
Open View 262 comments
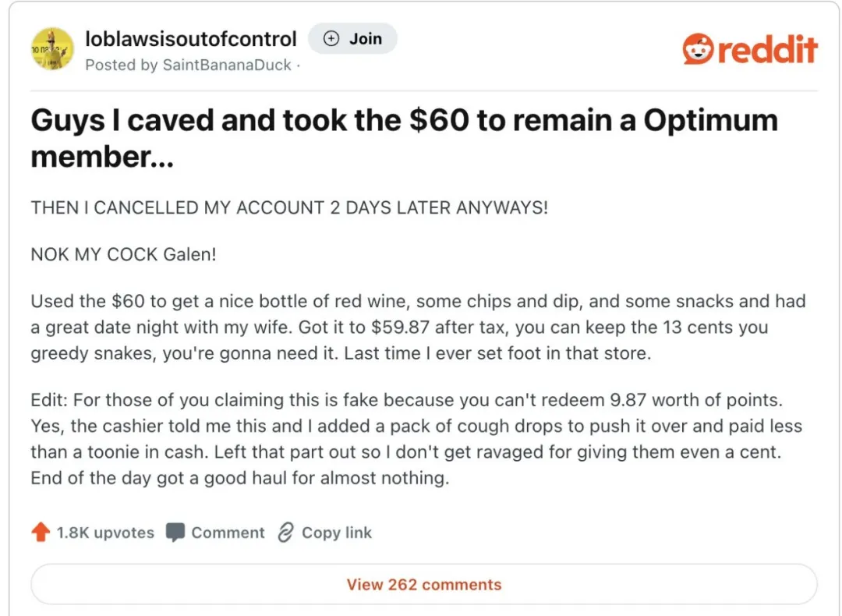pos(423,584)
